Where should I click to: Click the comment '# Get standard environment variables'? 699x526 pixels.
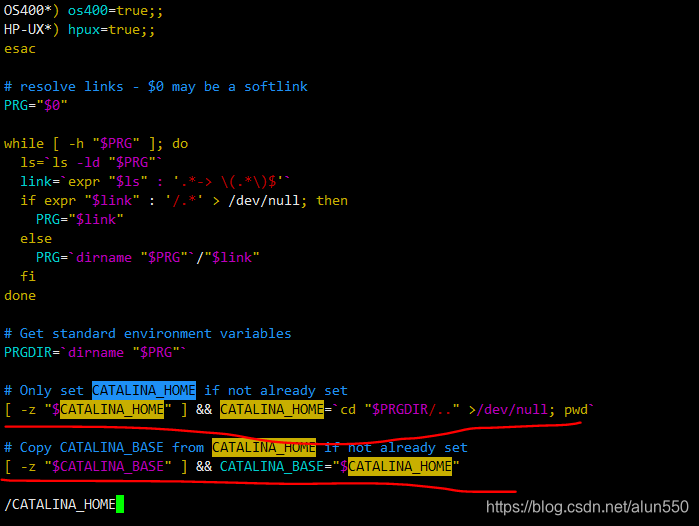tap(148, 333)
